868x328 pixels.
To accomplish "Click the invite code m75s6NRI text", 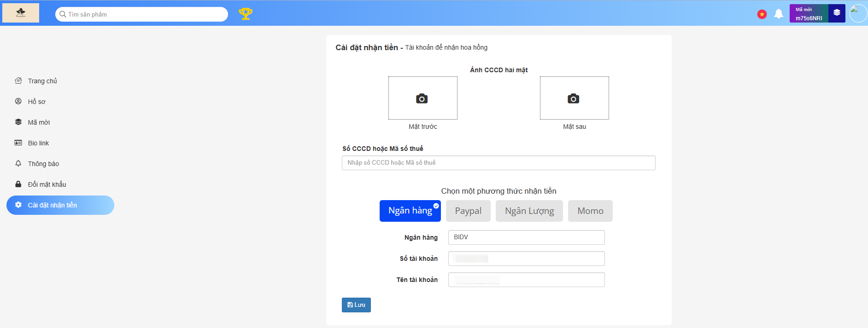I will pos(809,18).
